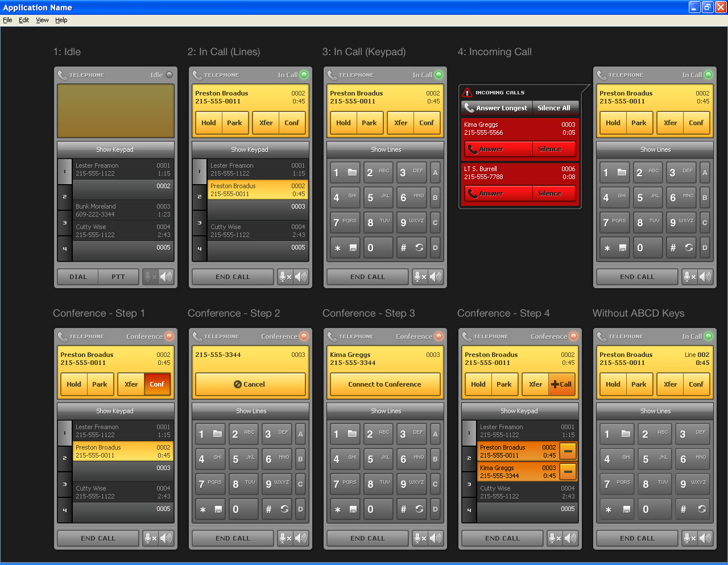
Task: Toggle the highlighted Conf button in Conference Step 1
Action: point(157,384)
